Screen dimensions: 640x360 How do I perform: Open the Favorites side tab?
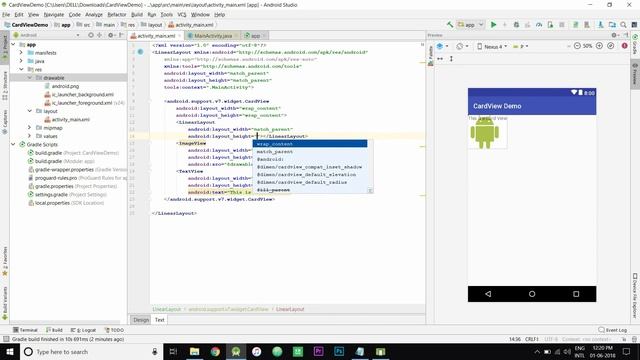(x=5, y=261)
